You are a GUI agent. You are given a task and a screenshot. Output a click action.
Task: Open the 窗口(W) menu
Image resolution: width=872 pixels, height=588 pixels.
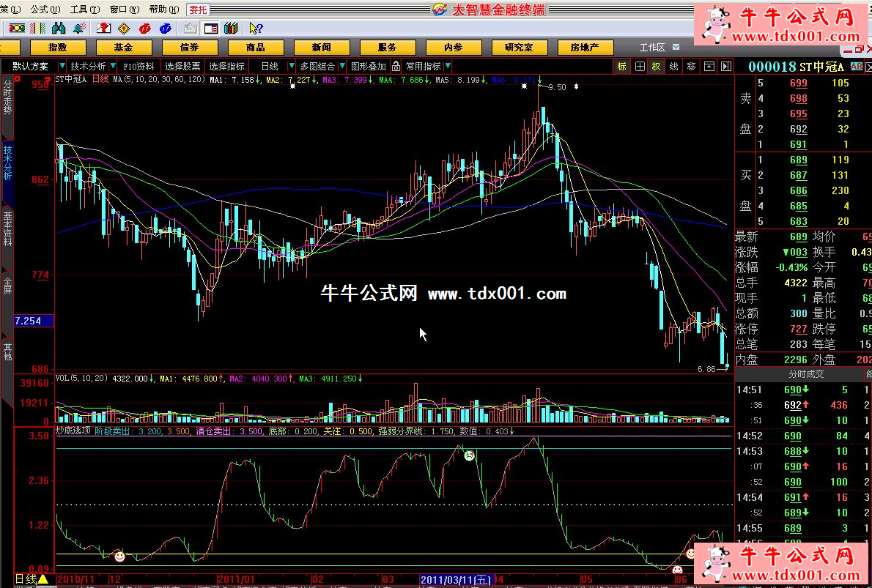[125, 10]
